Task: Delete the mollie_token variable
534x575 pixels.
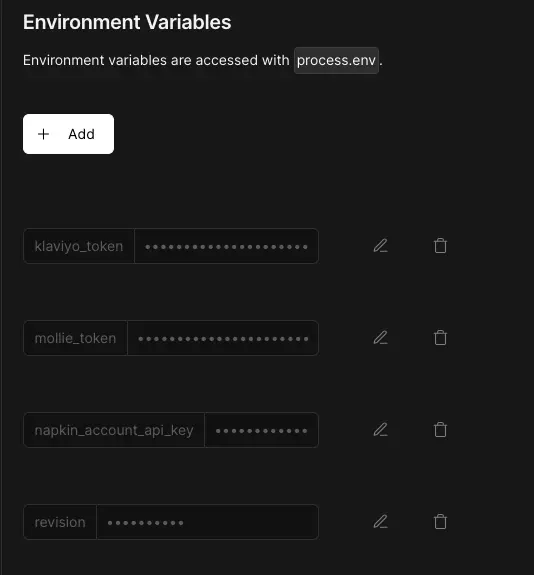Action: pyautogui.click(x=440, y=338)
